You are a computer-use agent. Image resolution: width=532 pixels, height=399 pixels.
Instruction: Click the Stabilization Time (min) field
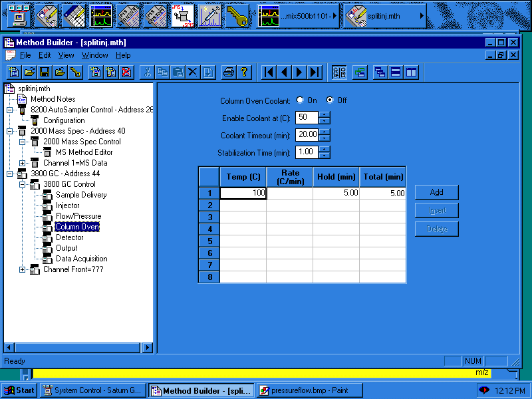click(x=307, y=152)
